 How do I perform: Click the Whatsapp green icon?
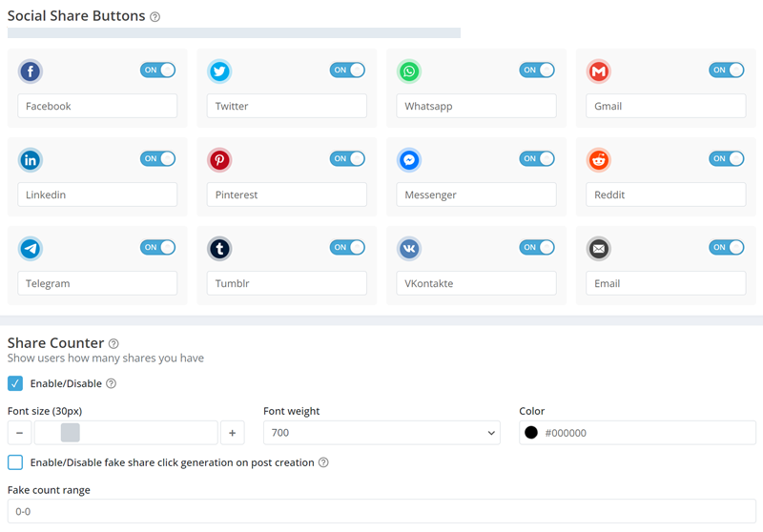[x=409, y=72]
